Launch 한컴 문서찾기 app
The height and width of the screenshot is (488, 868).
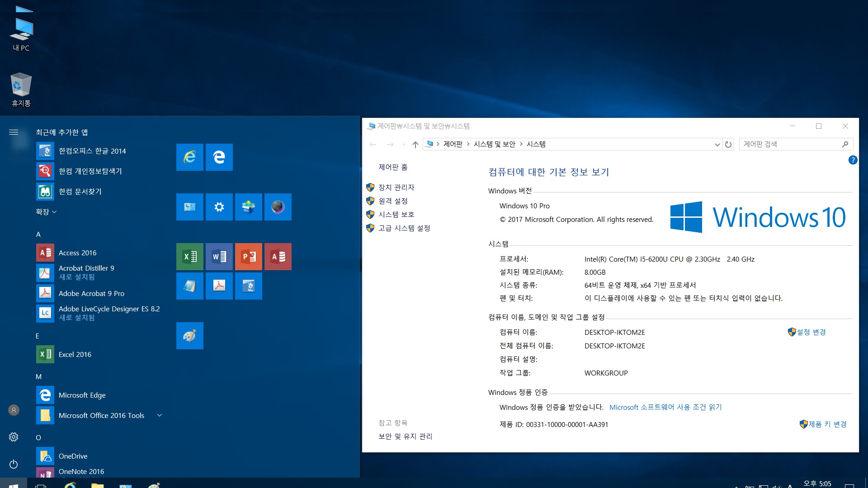click(99, 192)
